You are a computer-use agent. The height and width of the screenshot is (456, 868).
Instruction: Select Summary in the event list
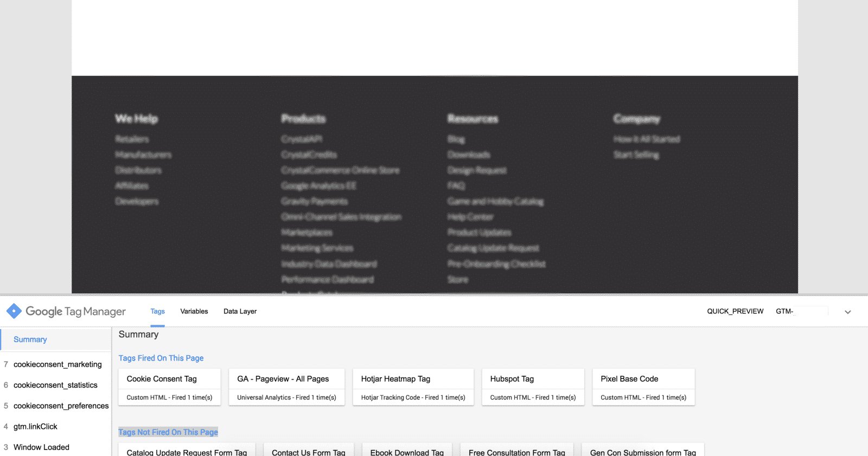click(x=55, y=339)
